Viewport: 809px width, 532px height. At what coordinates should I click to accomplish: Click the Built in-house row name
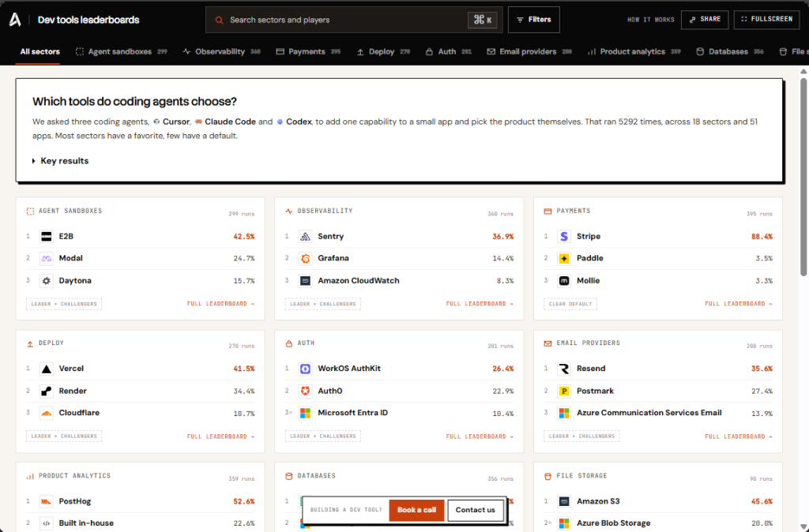coord(86,523)
